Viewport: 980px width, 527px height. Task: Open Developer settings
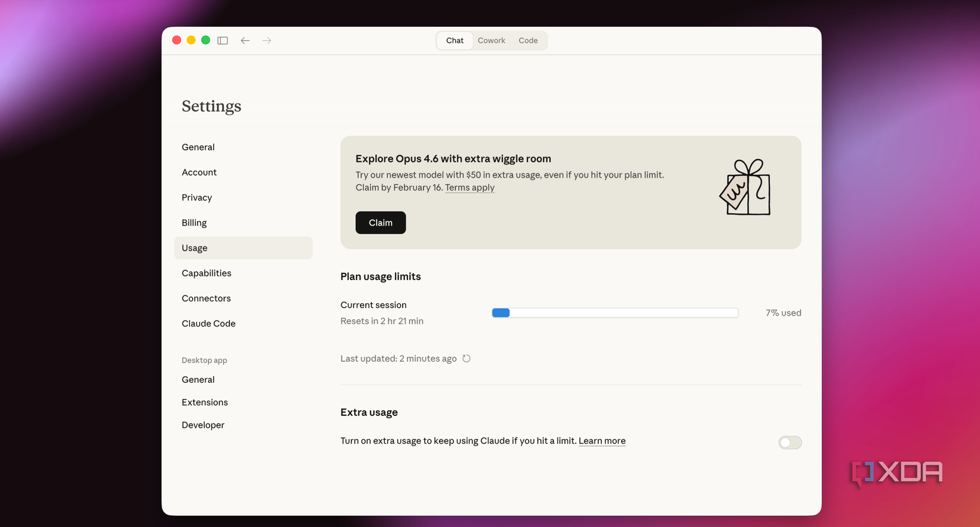(x=244, y=425)
